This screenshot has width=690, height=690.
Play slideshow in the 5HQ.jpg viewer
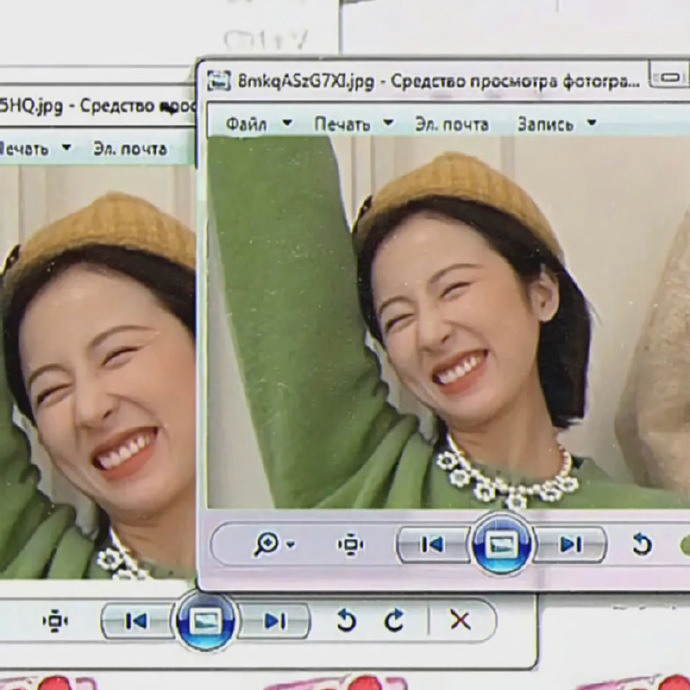point(205,621)
